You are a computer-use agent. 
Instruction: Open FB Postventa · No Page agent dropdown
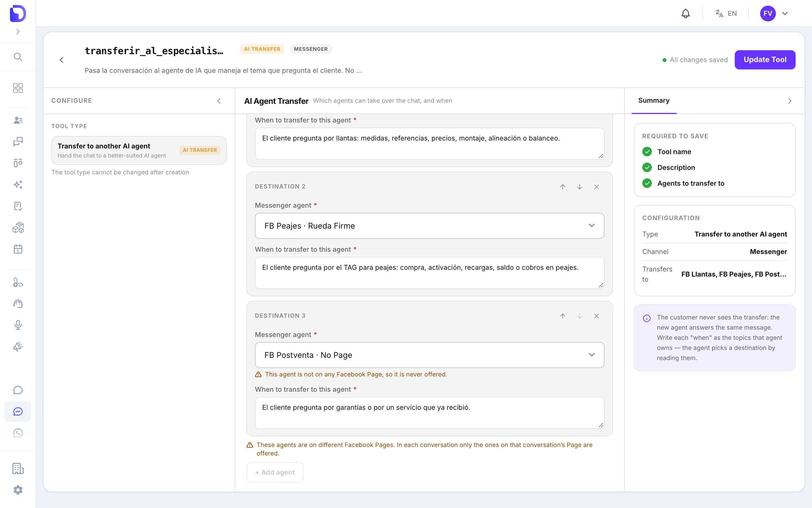point(429,355)
